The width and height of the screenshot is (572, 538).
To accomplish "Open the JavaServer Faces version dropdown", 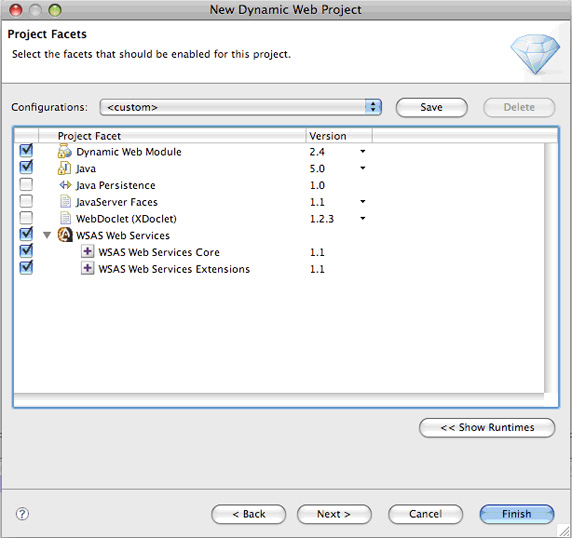I will [363, 202].
